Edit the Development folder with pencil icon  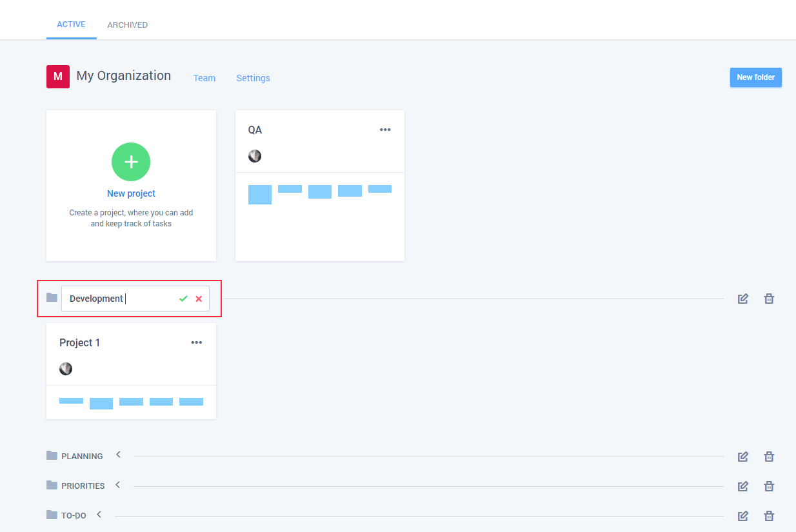point(743,299)
